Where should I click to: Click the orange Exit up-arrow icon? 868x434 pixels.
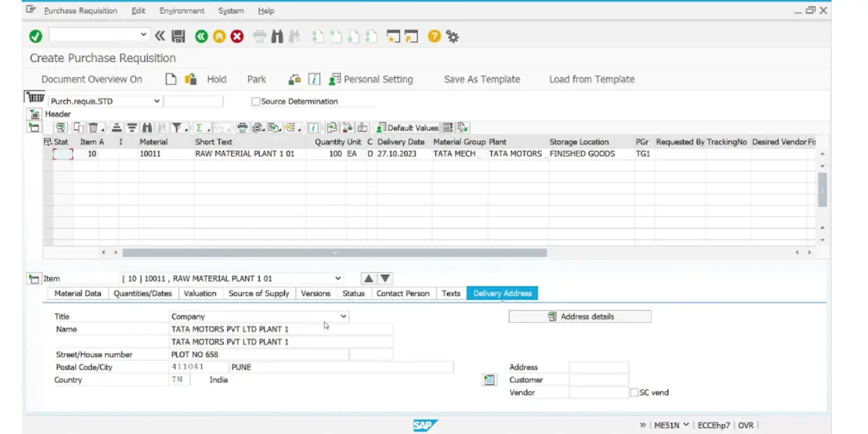(219, 36)
